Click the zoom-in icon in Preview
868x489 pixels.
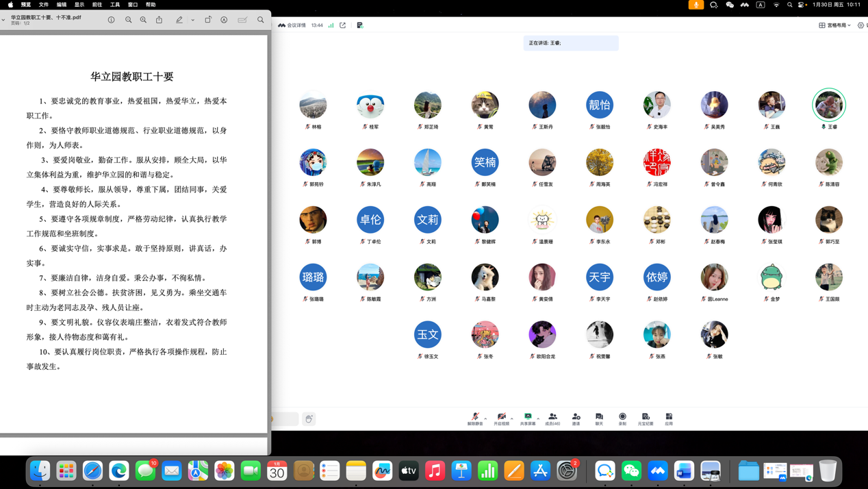coord(142,20)
